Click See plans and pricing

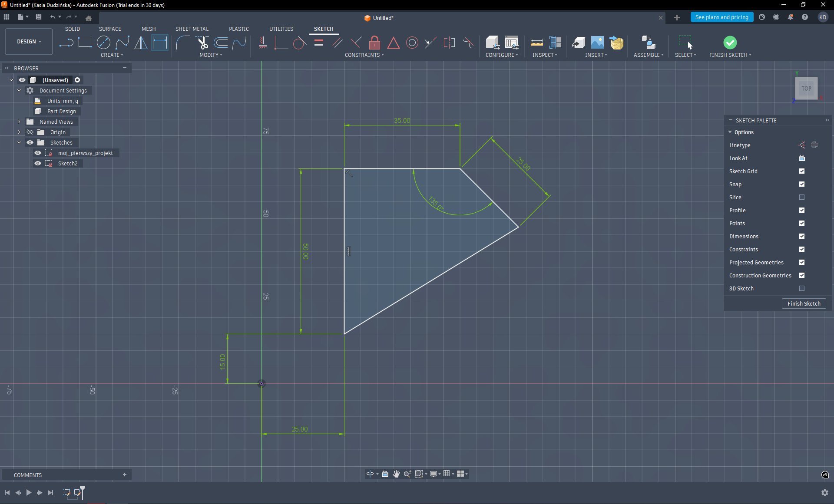tap(721, 17)
